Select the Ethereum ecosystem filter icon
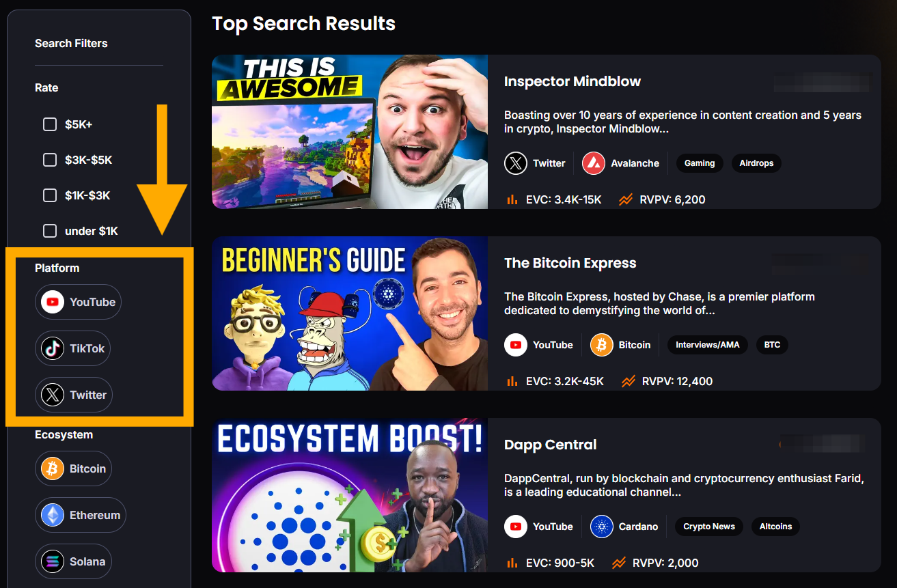Screen dimensions: 897x588 click(x=53, y=515)
